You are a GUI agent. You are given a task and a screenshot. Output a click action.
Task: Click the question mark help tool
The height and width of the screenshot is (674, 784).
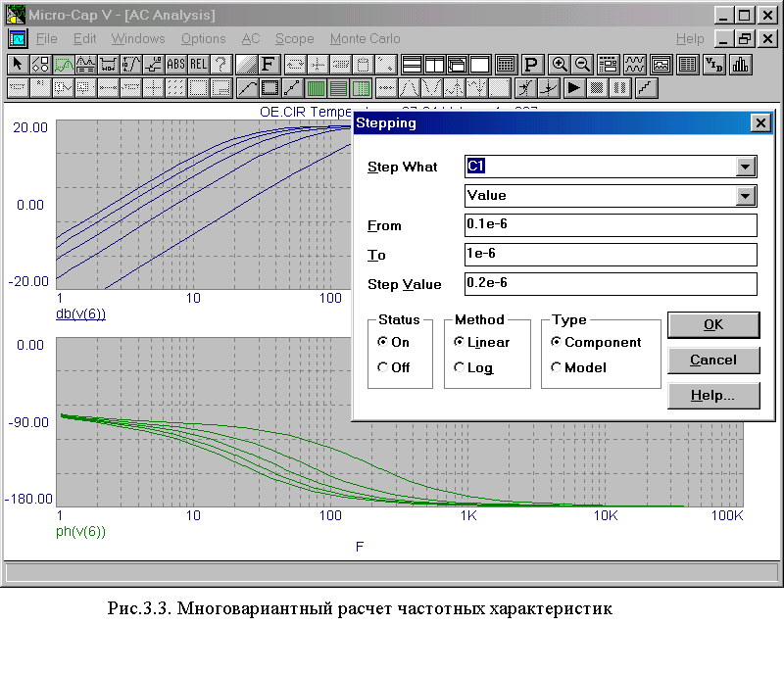(x=220, y=65)
